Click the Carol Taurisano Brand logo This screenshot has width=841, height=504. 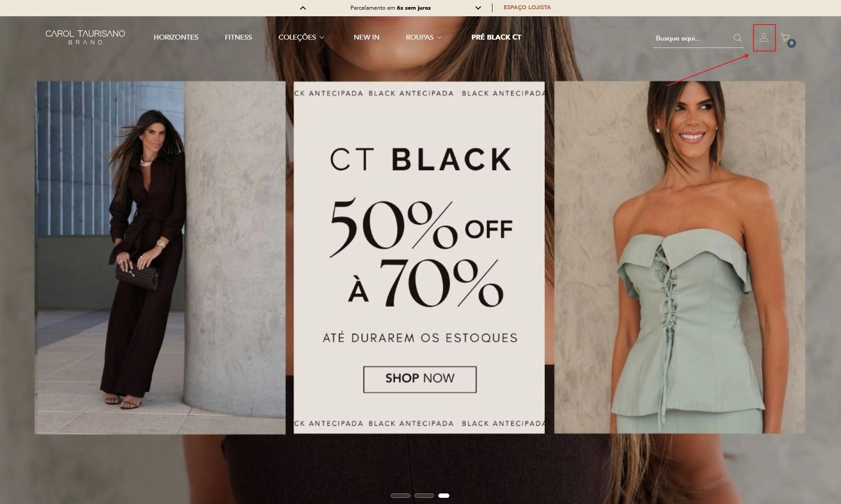pos(85,37)
